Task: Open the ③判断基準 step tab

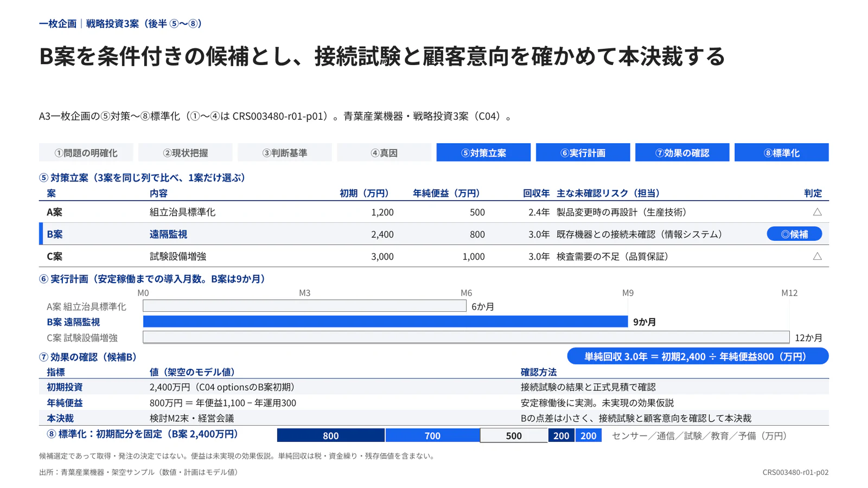Action: pos(284,152)
